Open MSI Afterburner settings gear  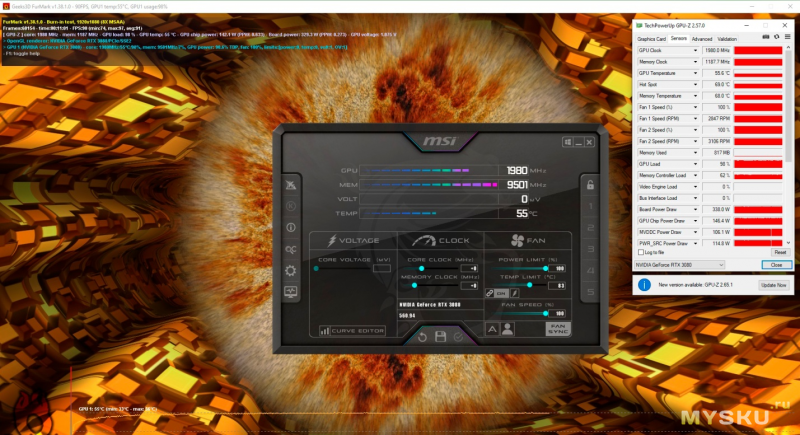point(291,271)
